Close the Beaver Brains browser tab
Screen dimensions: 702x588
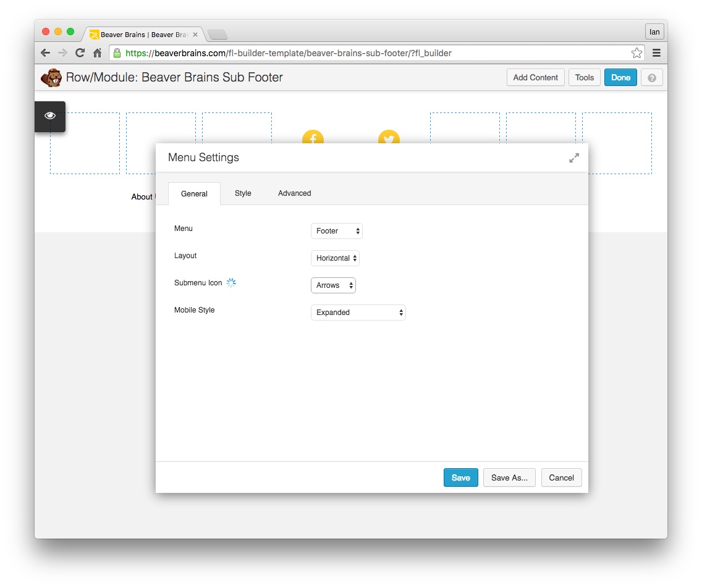[195, 35]
